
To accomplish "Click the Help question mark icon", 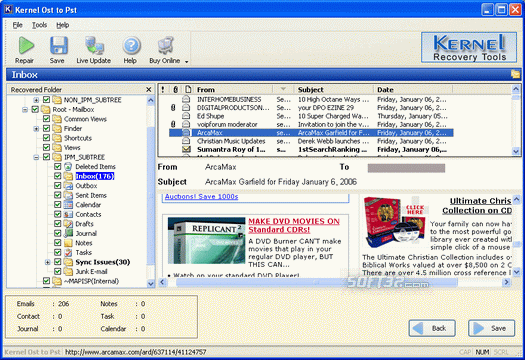I will pos(131,46).
